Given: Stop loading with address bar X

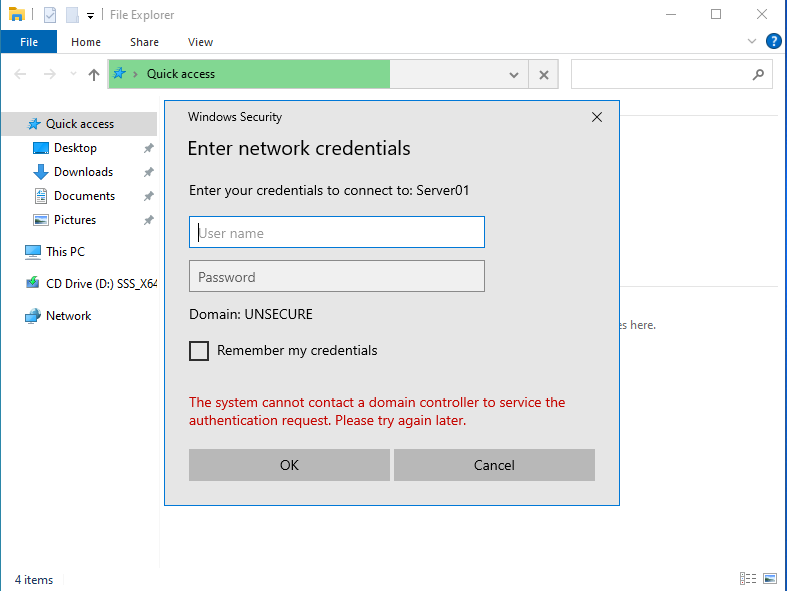Looking at the screenshot, I should point(544,74).
